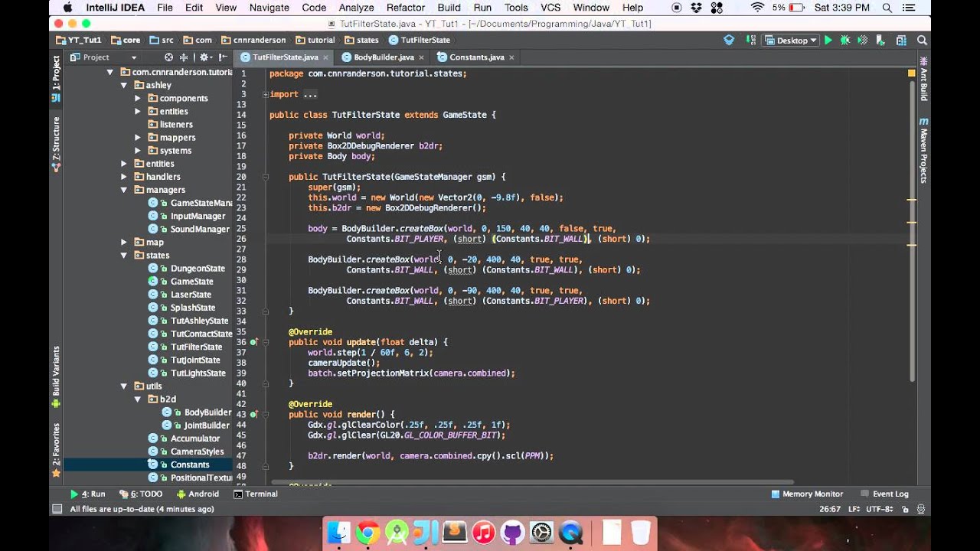Click override gutter icon beside update method
Viewport: 980px width, 551px height.
(x=253, y=342)
